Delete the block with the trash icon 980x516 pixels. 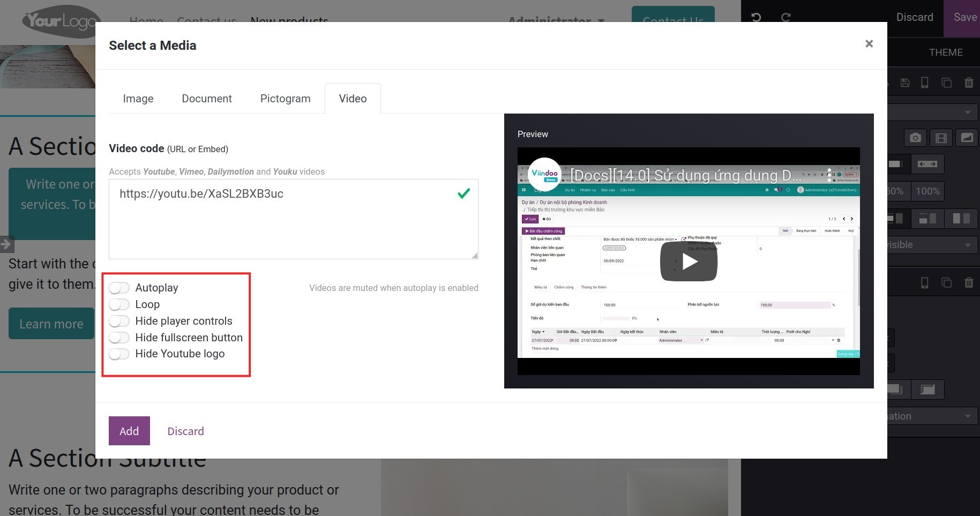pos(969,83)
